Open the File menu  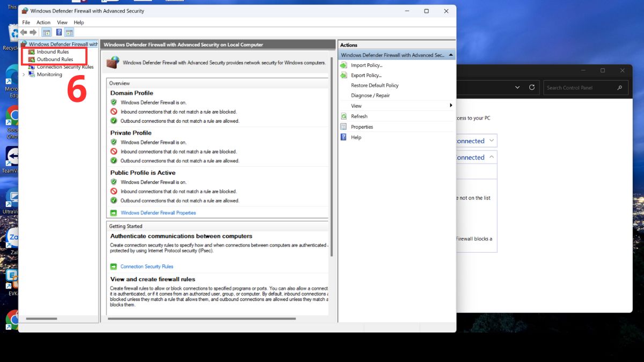tap(26, 23)
